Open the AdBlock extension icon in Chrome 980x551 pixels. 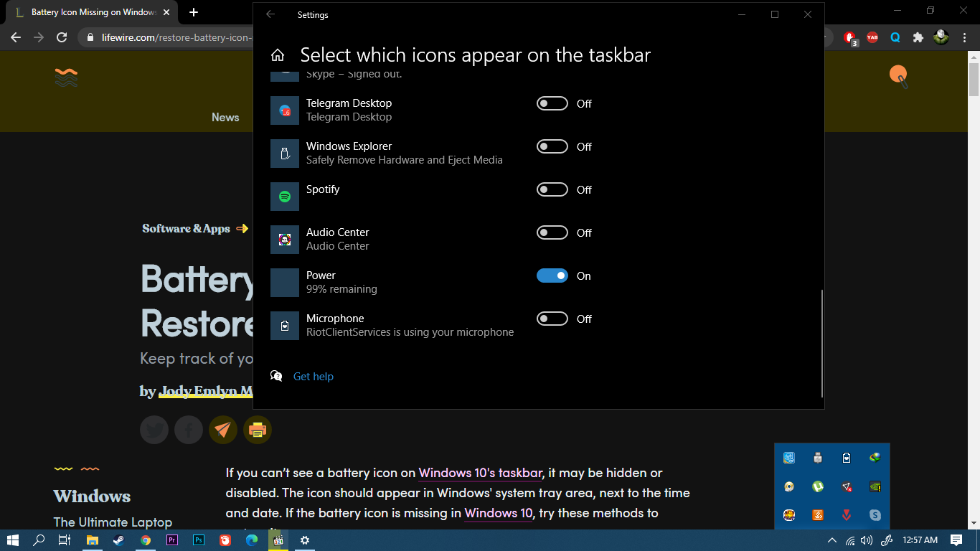pyautogui.click(x=851, y=37)
